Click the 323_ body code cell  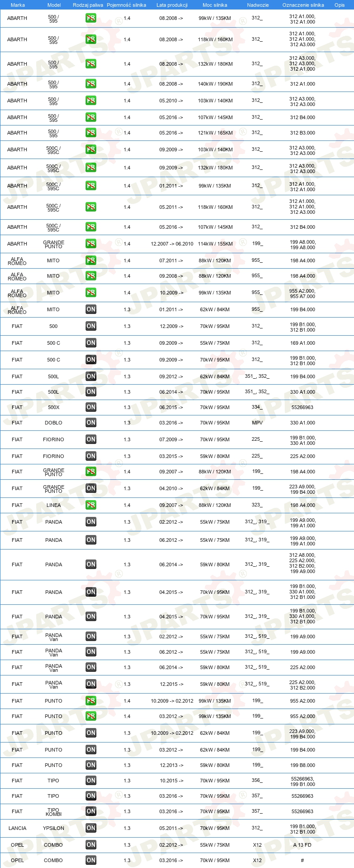257,505
